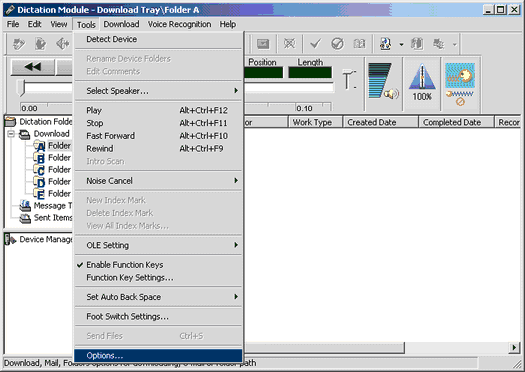
Task: Open the Help menu
Action: (x=228, y=24)
